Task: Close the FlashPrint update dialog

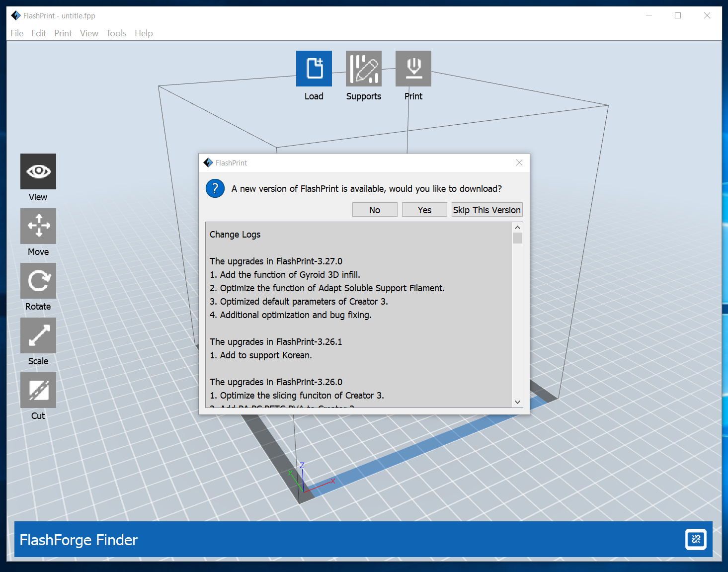Action: point(519,163)
